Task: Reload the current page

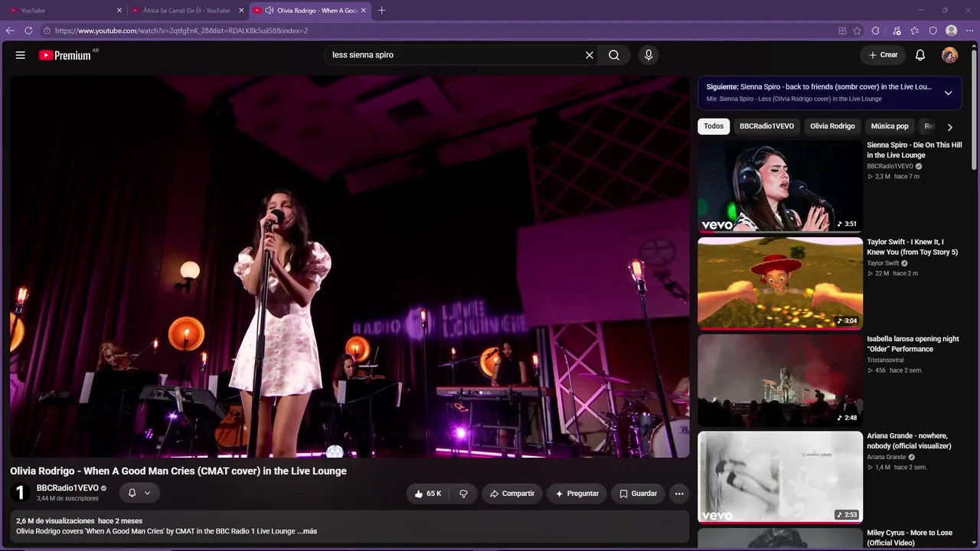Action: [28, 31]
